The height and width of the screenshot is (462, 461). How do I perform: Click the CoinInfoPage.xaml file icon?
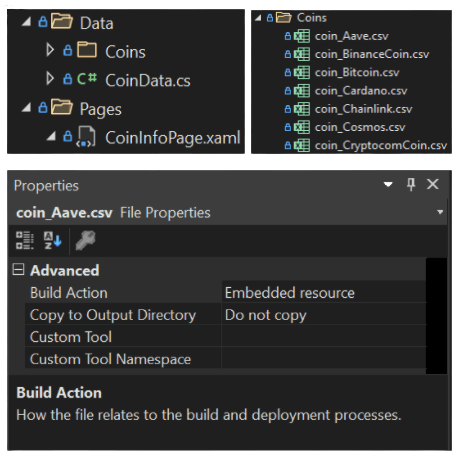[86, 137]
